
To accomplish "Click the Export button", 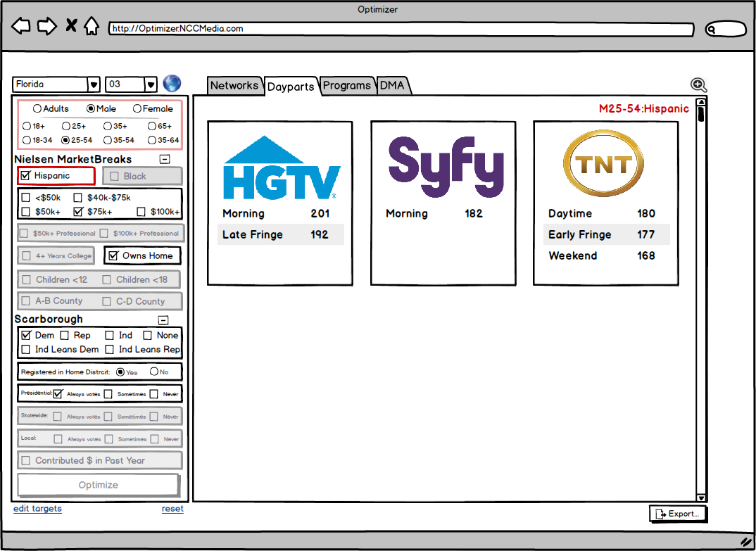I will click(x=677, y=514).
